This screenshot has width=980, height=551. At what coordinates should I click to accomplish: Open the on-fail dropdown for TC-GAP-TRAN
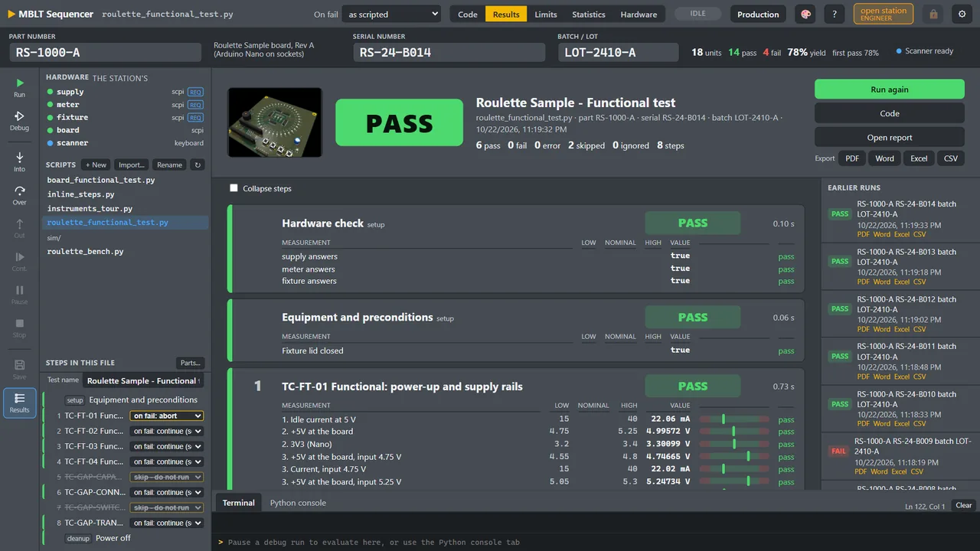coord(166,523)
